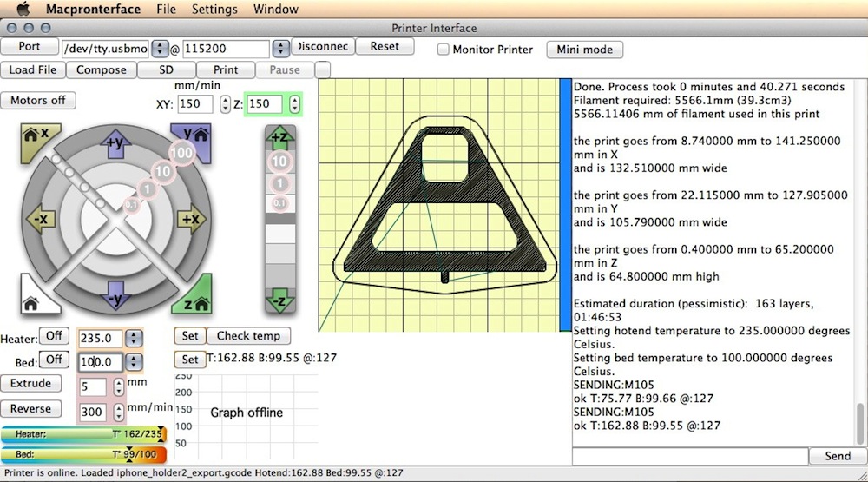This screenshot has width=868, height=482.
Task: Open the serial port dropdown
Action: point(161,49)
